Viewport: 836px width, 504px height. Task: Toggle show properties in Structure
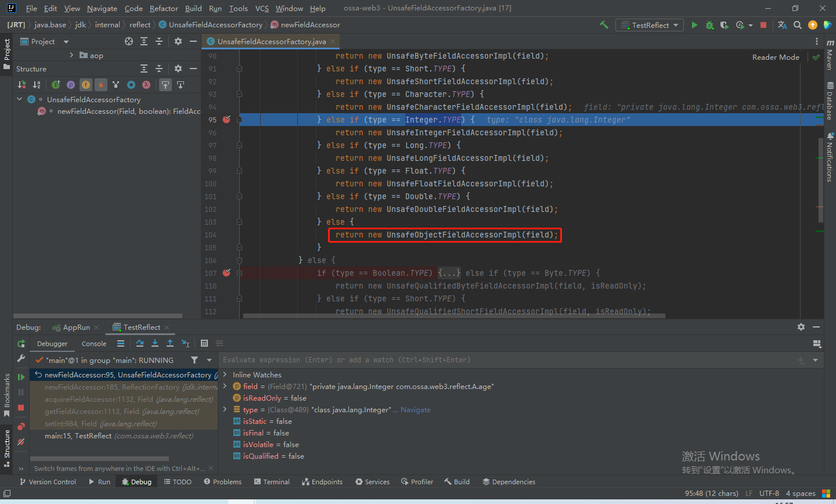[71, 85]
